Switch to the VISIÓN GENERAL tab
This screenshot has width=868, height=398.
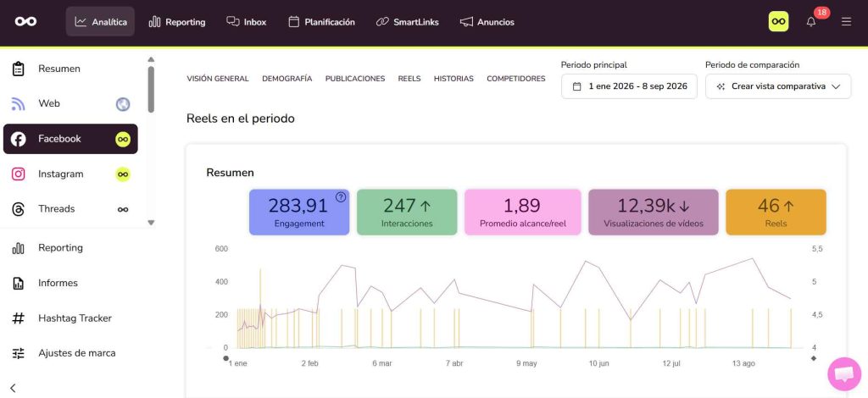218,79
